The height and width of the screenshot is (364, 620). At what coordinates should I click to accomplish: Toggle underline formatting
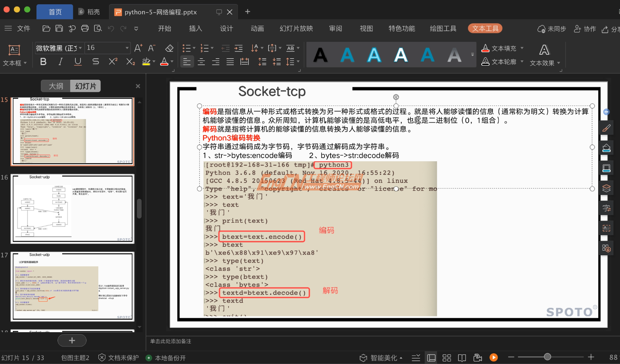pyautogui.click(x=78, y=62)
